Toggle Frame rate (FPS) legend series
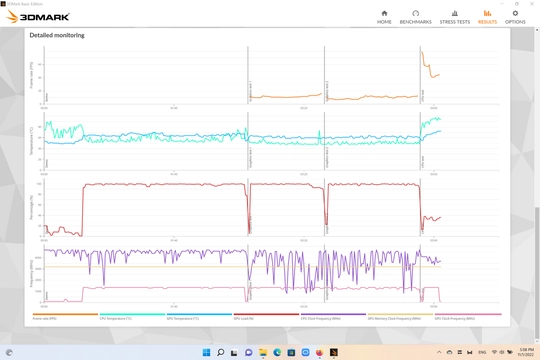Screen dimensions: 540x360 coord(65,317)
